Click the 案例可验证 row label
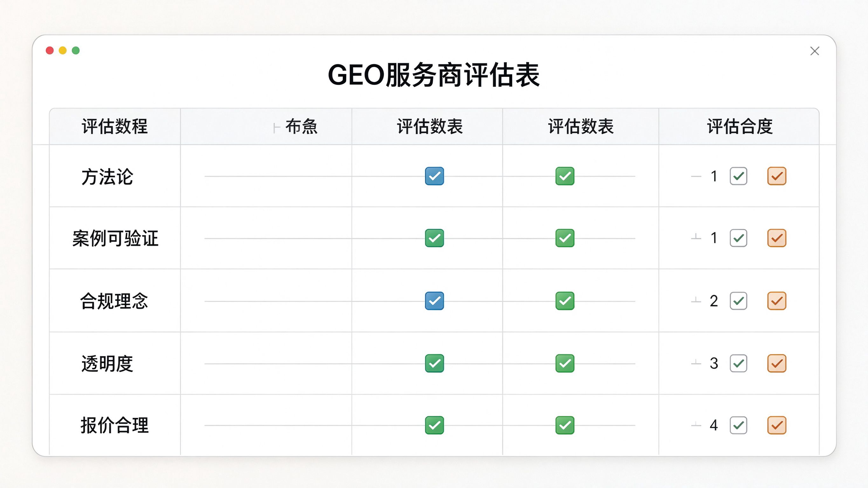This screenshot has width=868, height=488. pos(115,239)
